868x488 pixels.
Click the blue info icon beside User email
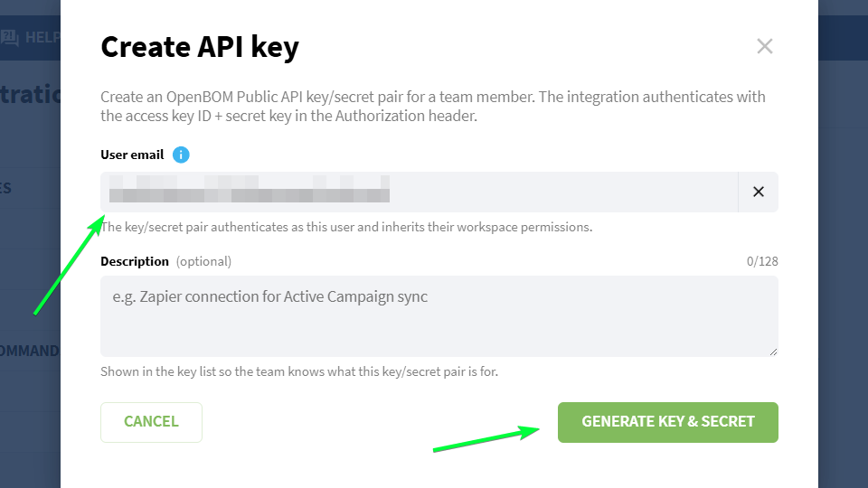click(181, 155)
